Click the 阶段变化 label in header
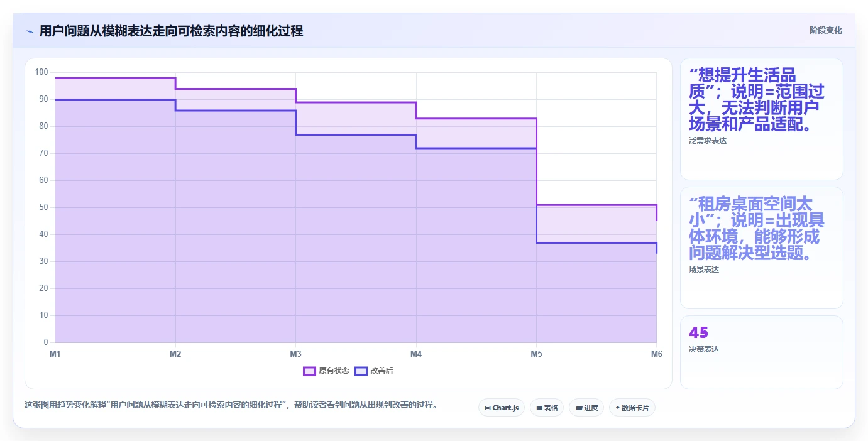 [825, 30]
